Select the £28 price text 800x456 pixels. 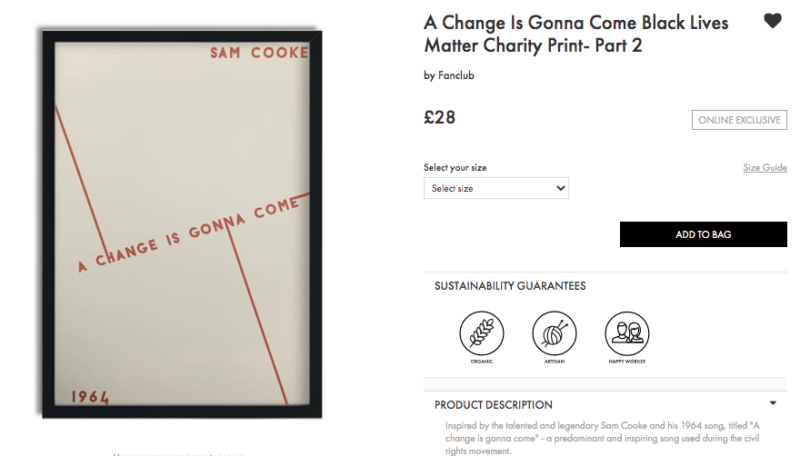click(439, 117)
